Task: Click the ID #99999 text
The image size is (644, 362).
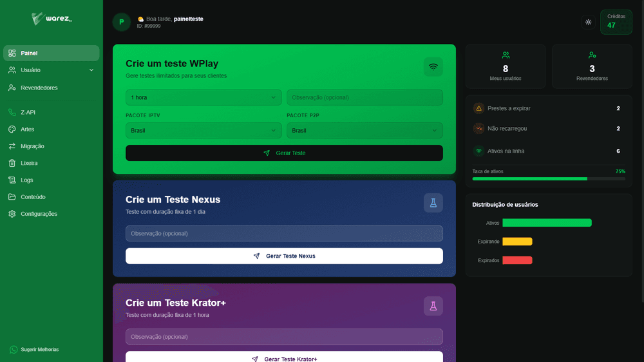Action: point(149,26)
